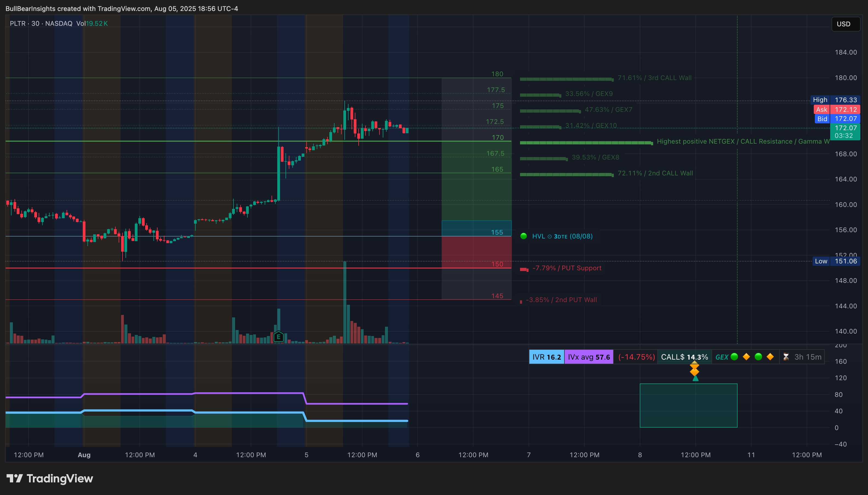Click the 170 strike level label
868x495 pixels.
click(x=498, y=137)
